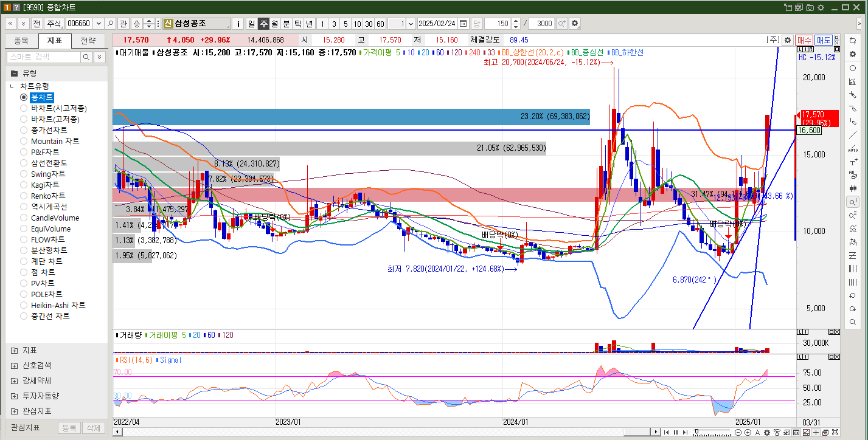Click the 삭제 button

(x=93, y=428)
